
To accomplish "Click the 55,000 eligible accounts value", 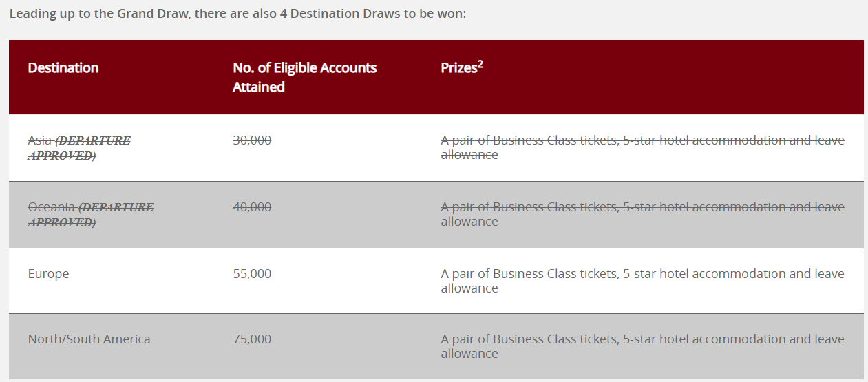I will click(x=252, y=274).
